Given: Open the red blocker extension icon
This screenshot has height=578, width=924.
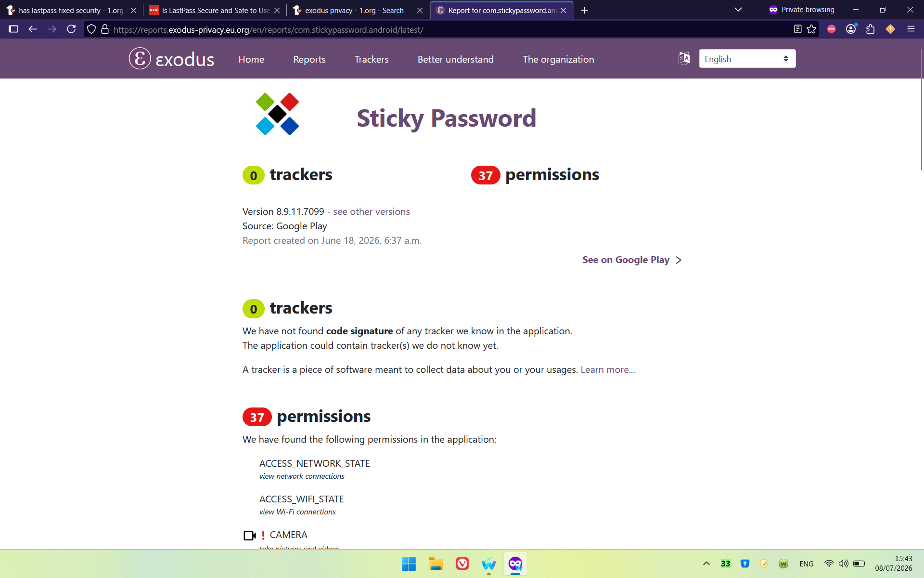Looking at the screenshot, I should [x=831, y=29].
